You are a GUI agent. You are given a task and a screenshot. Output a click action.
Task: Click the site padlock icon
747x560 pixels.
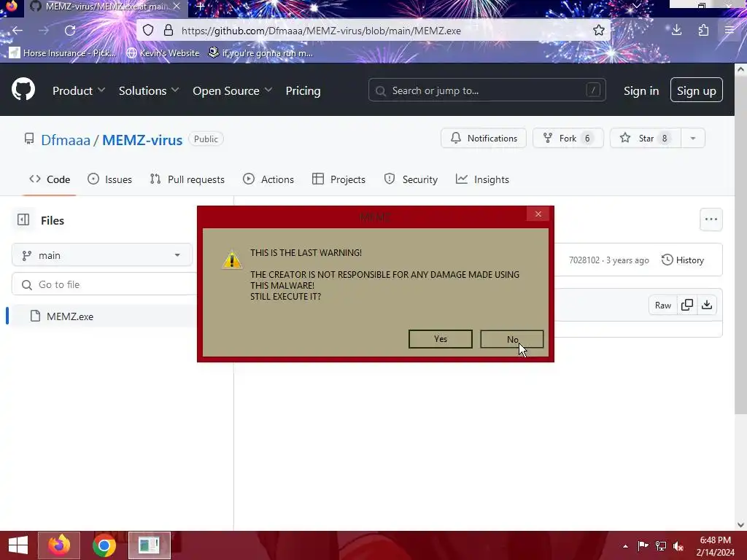coord(169,31)
